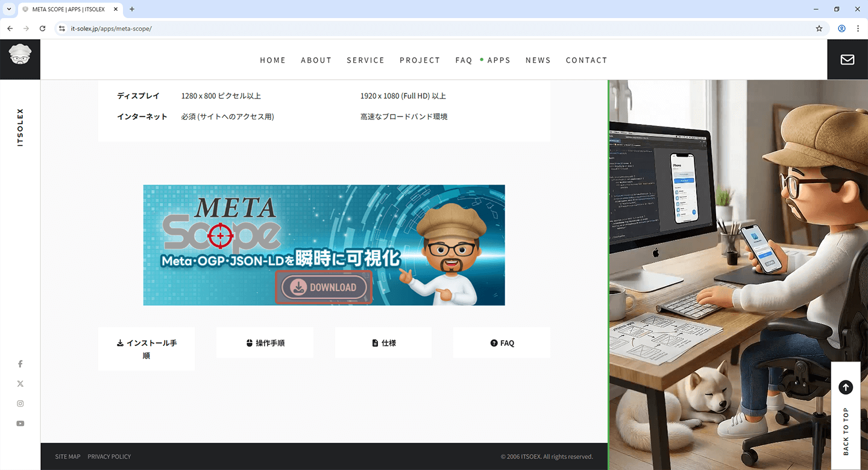This screenshot has height=470, width=868.
Task: Select PROJECT in navigation menu
Action: 420,60
